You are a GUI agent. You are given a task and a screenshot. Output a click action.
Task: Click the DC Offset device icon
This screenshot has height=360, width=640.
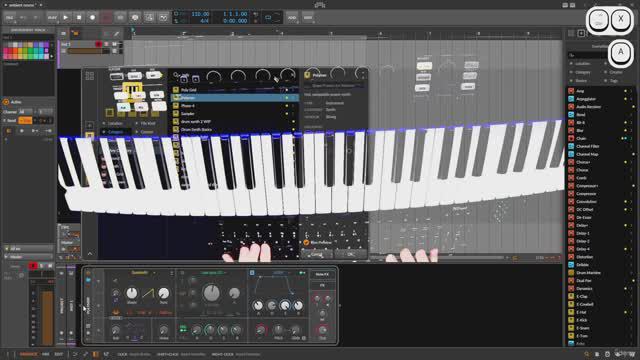coord(571,209)
